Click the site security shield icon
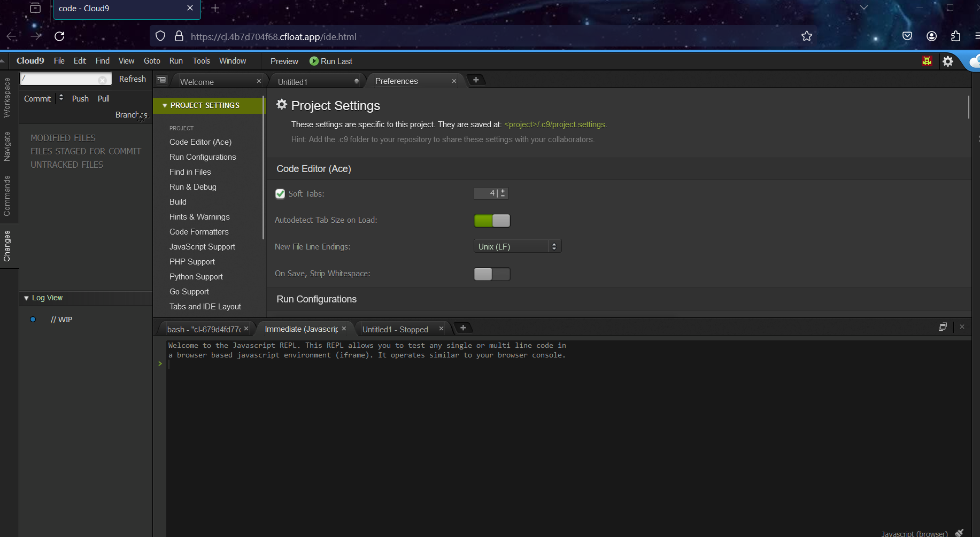 point(160,36)
